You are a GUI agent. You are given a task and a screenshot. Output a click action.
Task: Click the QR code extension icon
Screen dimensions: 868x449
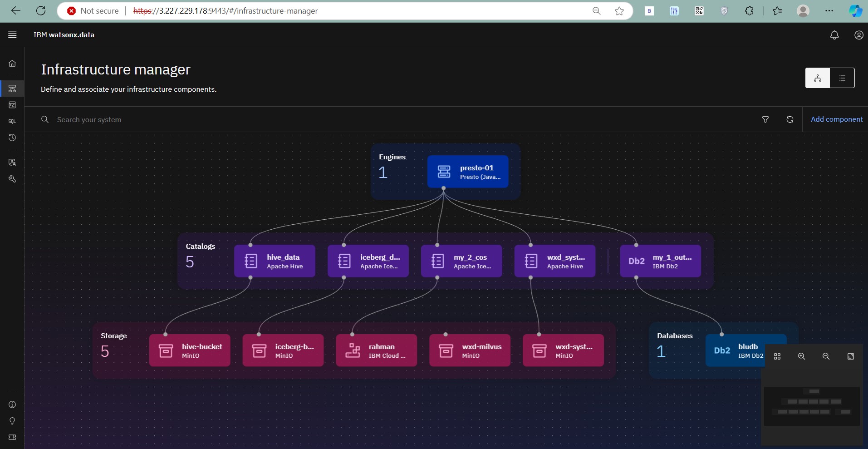(699, 11)
